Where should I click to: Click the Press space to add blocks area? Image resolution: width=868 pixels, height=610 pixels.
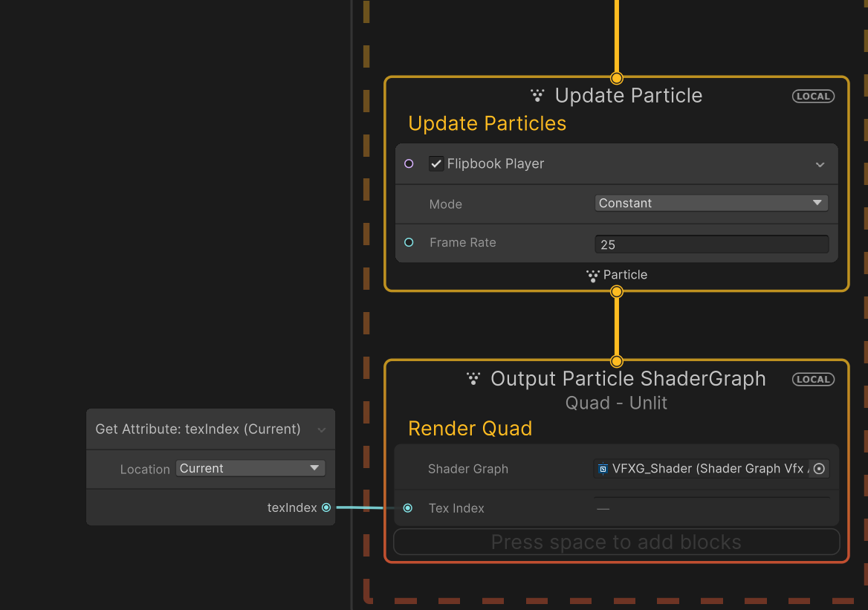pyautogui.click(x=616, y=542)
